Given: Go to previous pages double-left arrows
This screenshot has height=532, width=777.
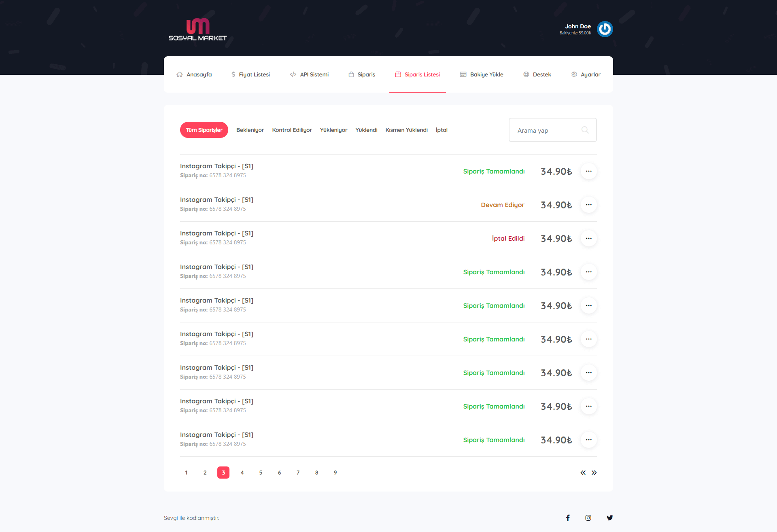Looking at the screenshot, I should pyautogui.click(x=583, y=473).
